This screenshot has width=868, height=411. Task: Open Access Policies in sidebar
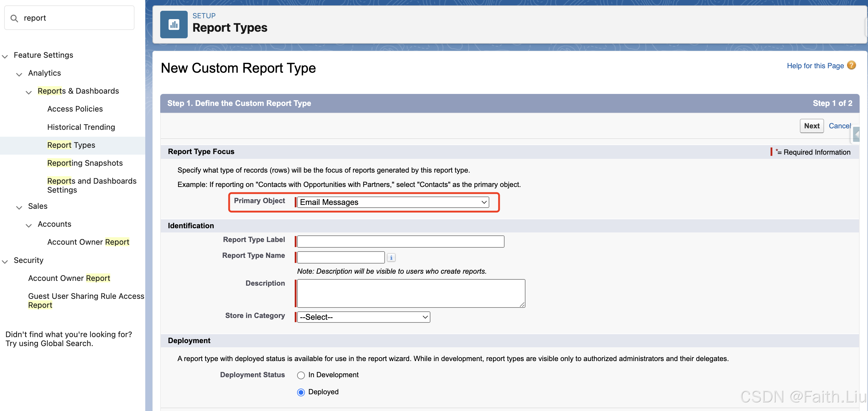click(x=75, y=109)
